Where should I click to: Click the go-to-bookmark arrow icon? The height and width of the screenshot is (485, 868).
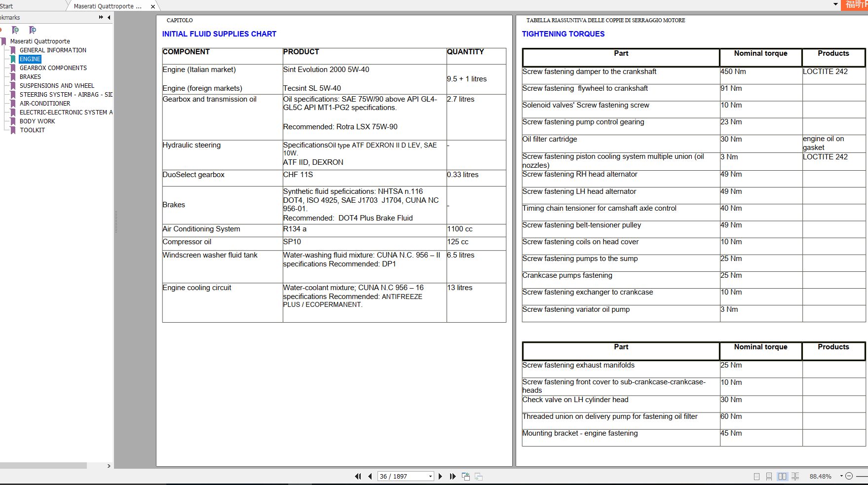click(x=33, y=30)
